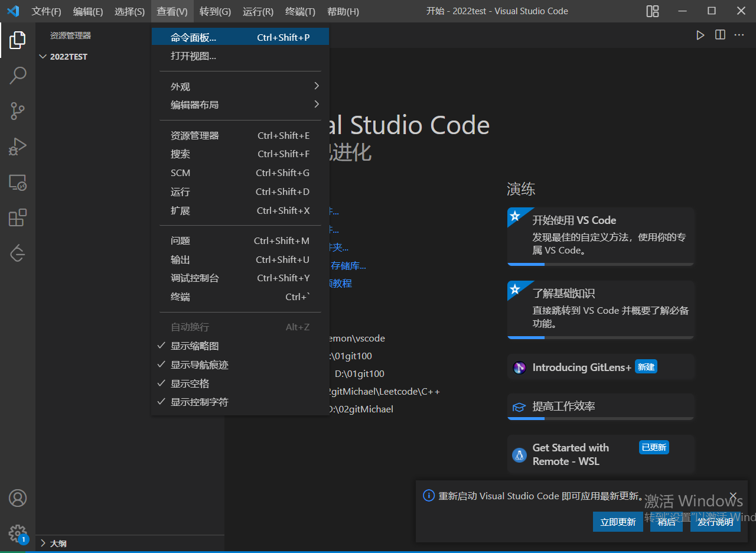756x553 pixels.
Task: Open the Remote Explorer icon
Action: coord(18,182)
